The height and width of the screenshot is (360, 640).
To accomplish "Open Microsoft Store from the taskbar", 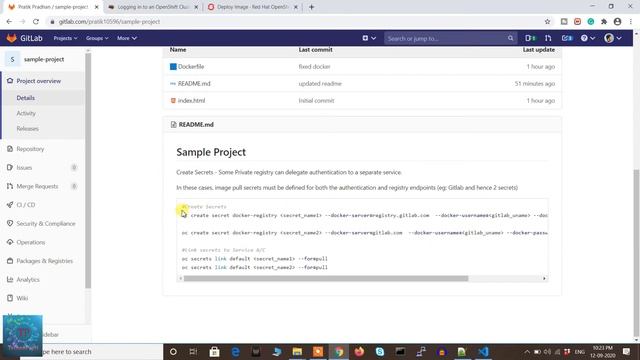I will pyautogui.click(x=214, y=351).
